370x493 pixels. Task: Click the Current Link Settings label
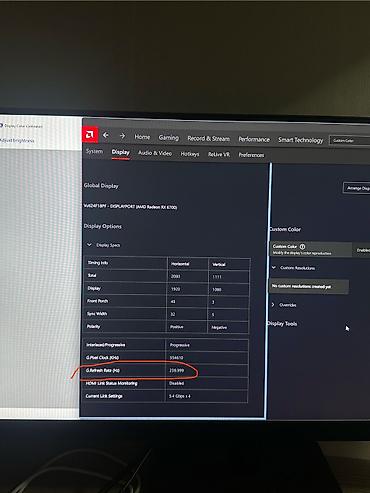(104, 396)
